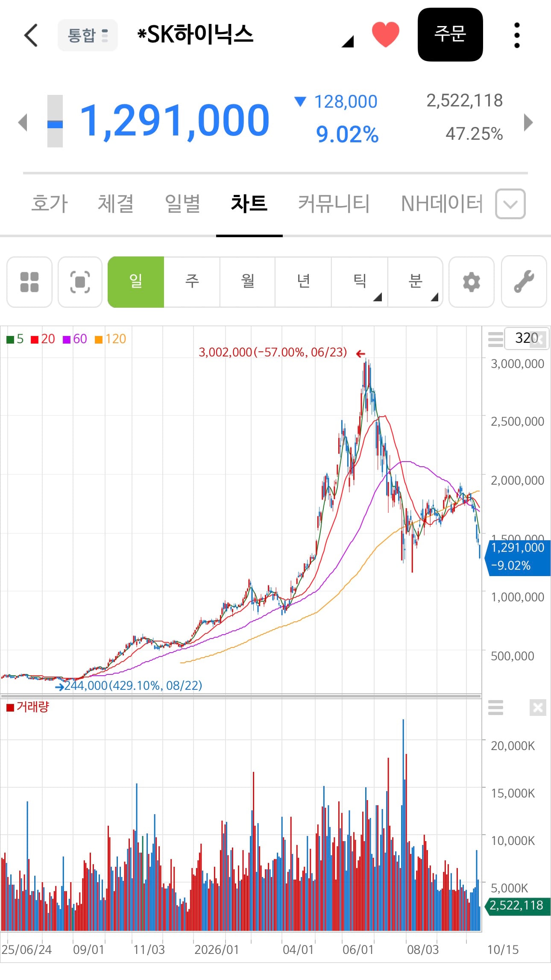The width and height of the screenshot is (551, 980).
Task: Tap the 3,002,000 high price annotation
Action: pos(273,353)
